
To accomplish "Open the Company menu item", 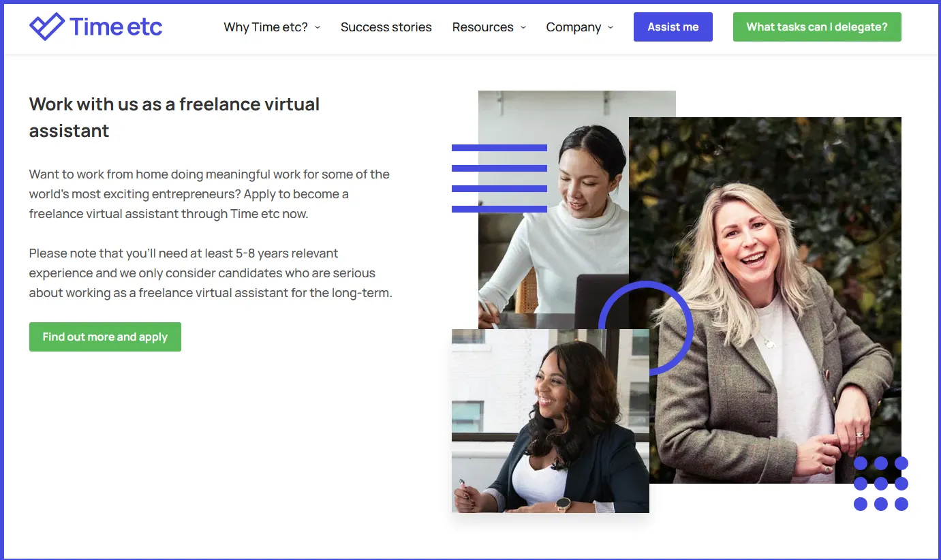I will pyautogui.click(x=573, y=27).
